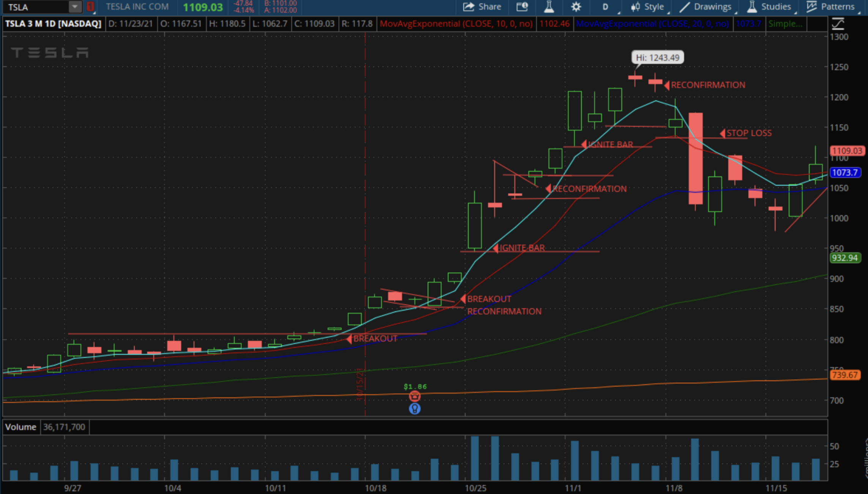Select the RECONFIRMATION annotation near 845
The height and width of the screenshot is (494, 868).
coord(504,312)
